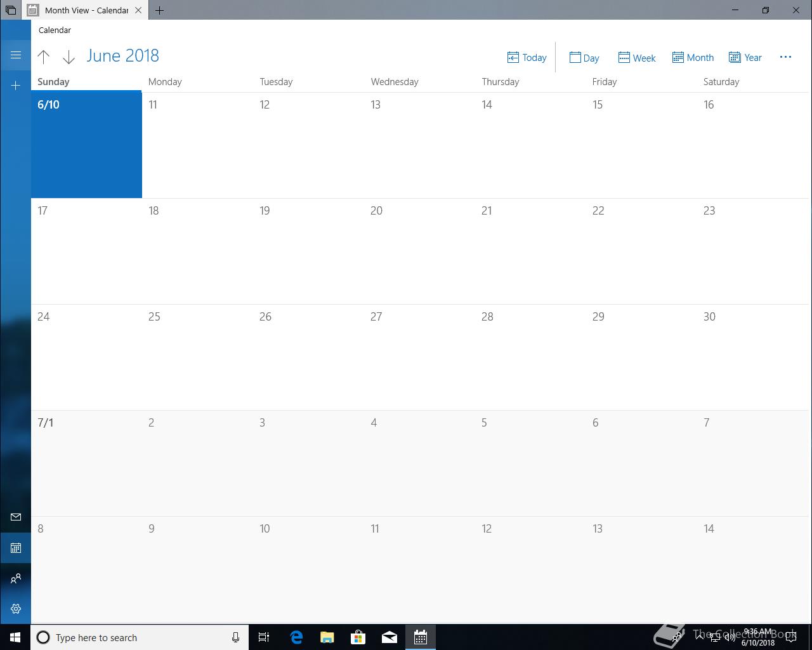The image size is (812, 650).
Task: Select June 14 in the calendar
Action: click(x=530, y=145)
